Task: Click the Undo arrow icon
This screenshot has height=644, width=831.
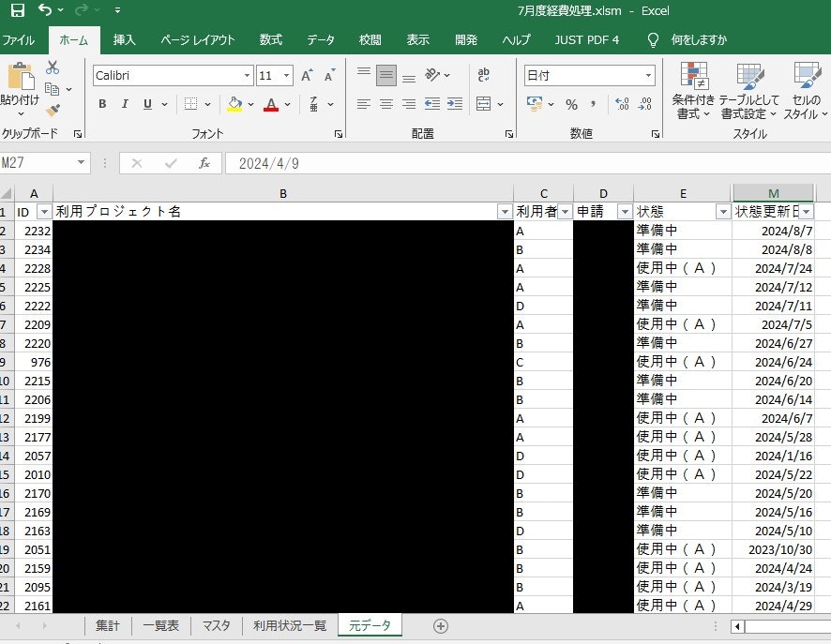Action: click(x=45, y=9)
